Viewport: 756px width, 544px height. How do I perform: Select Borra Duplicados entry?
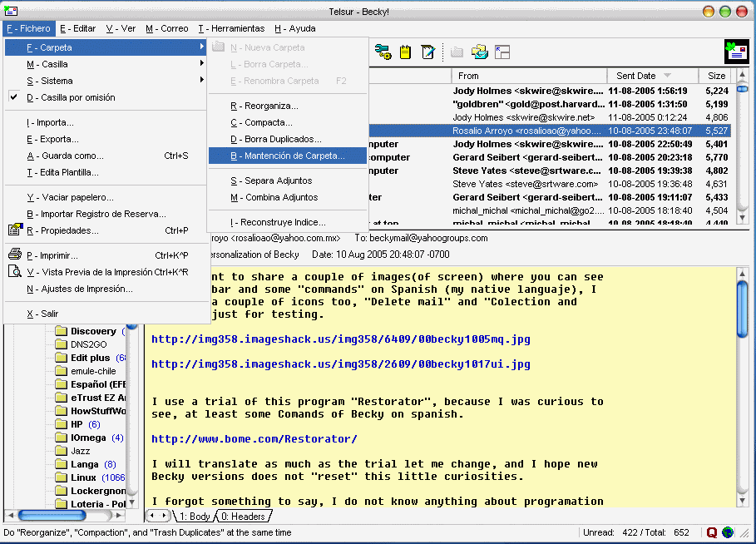click(x=288, y=139)
